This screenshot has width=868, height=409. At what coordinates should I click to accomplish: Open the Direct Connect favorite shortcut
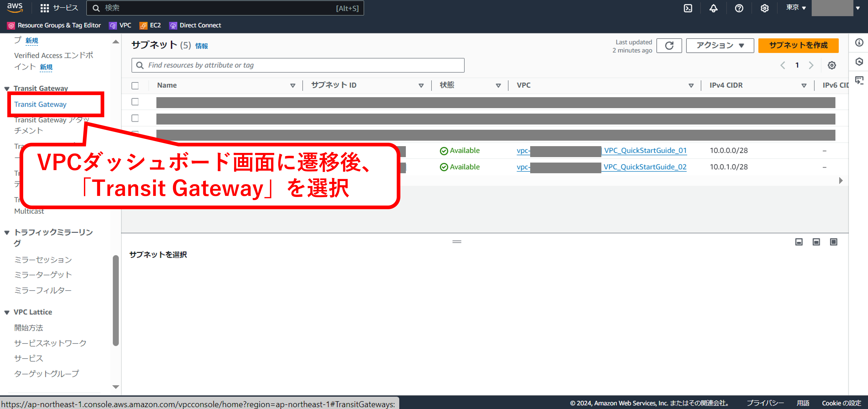195,25
